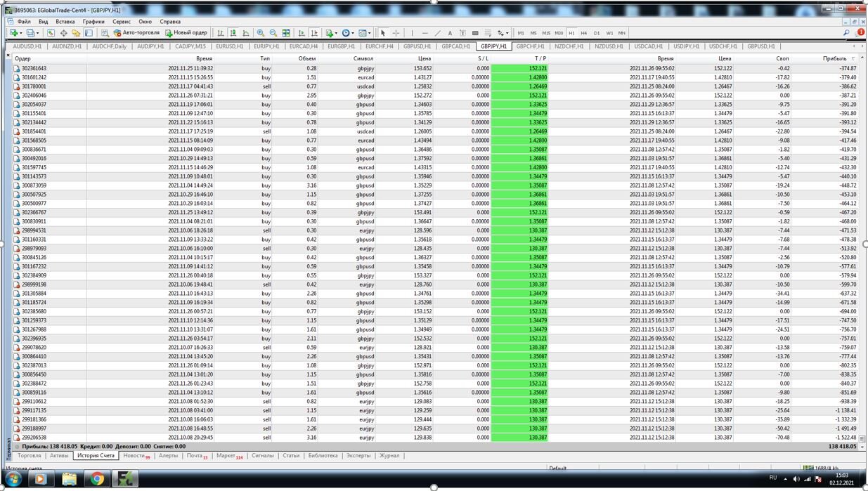Viewport: 868px width, 491px height.
Task: Toggle chart shift icon
Action: [314, 33]
